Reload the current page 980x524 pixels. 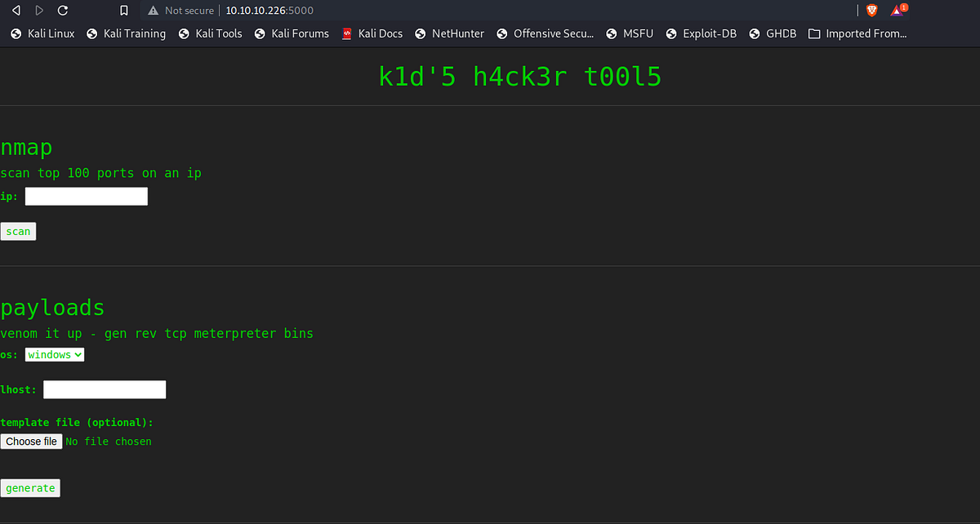pyautogui.click(x=62, y=10)
